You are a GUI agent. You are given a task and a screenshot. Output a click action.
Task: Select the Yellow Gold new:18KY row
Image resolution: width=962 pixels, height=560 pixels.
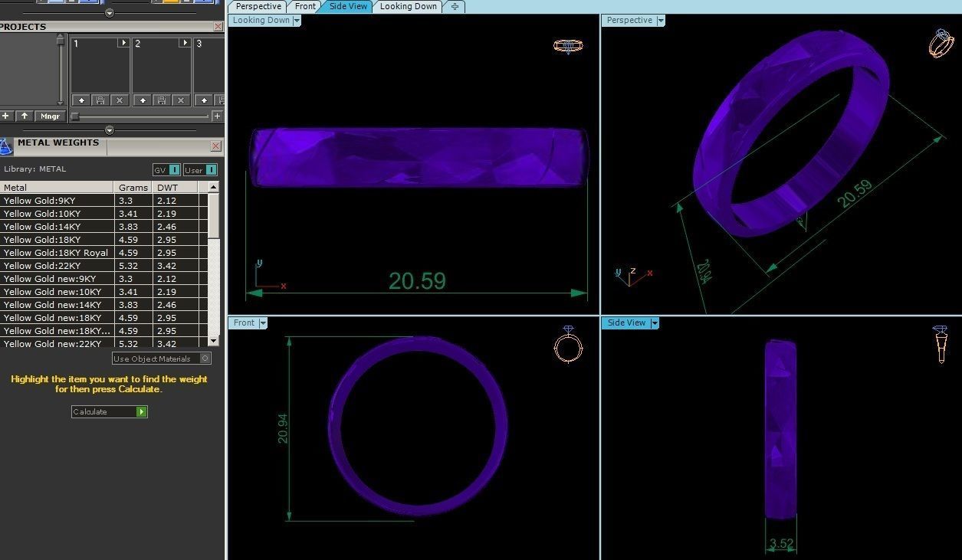103,318
